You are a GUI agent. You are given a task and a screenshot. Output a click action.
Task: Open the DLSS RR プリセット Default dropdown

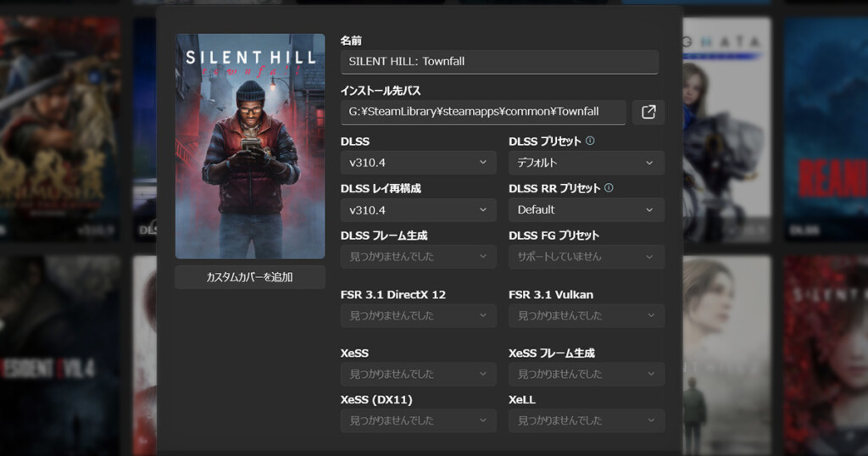tap(587, 209)
